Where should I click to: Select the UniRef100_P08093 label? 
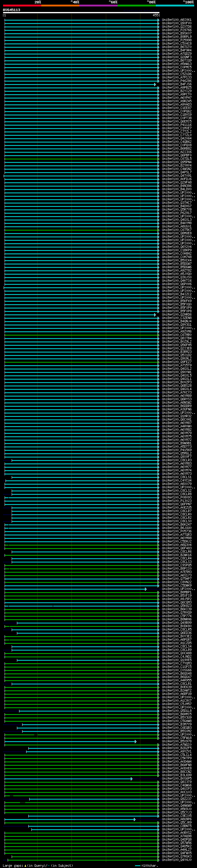tap(176, 497)
